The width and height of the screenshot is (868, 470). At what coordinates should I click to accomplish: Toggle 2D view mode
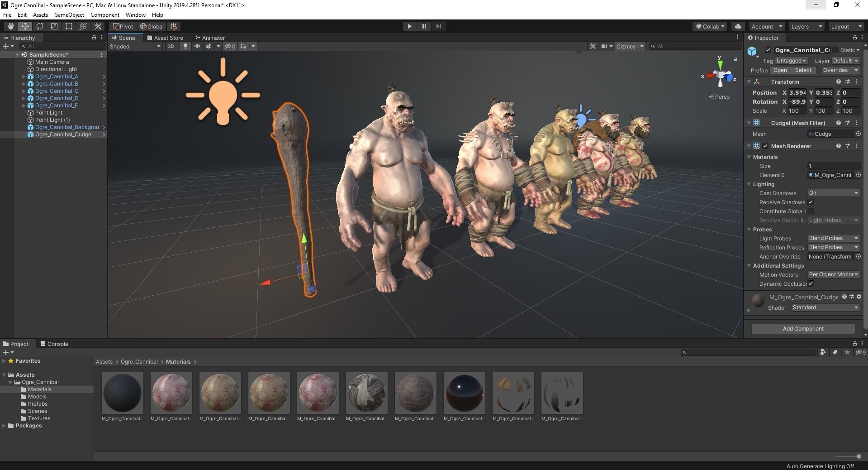coord(171,46)
